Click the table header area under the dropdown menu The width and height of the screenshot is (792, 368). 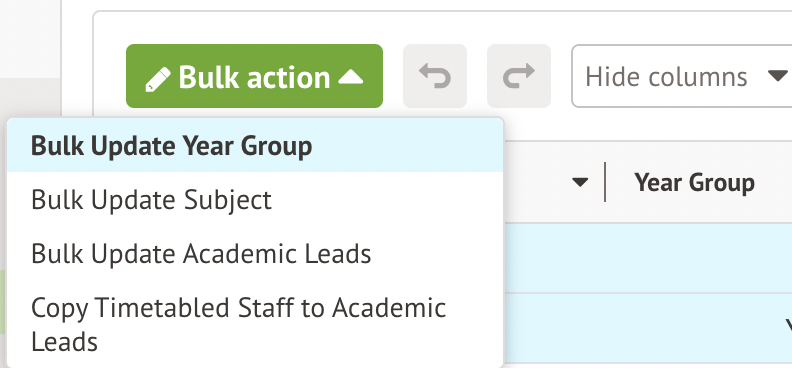(648, 182)
